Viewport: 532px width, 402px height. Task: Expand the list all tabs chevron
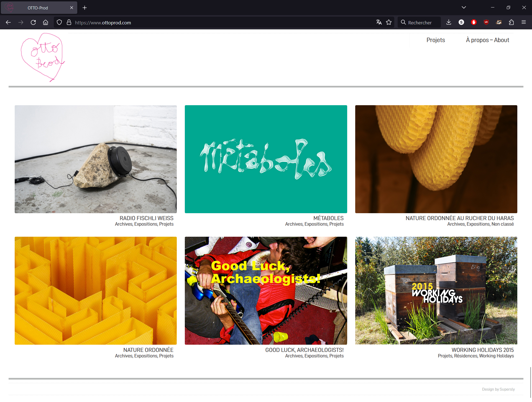(464, 7)
